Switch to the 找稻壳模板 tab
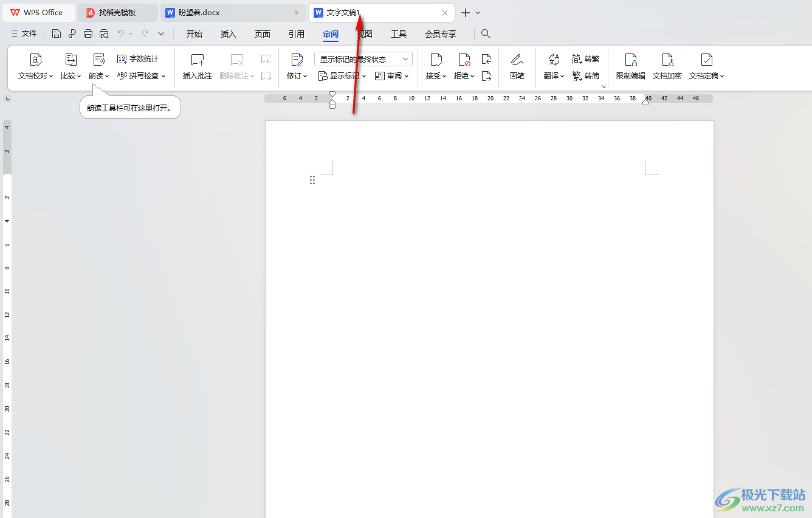 119,12
